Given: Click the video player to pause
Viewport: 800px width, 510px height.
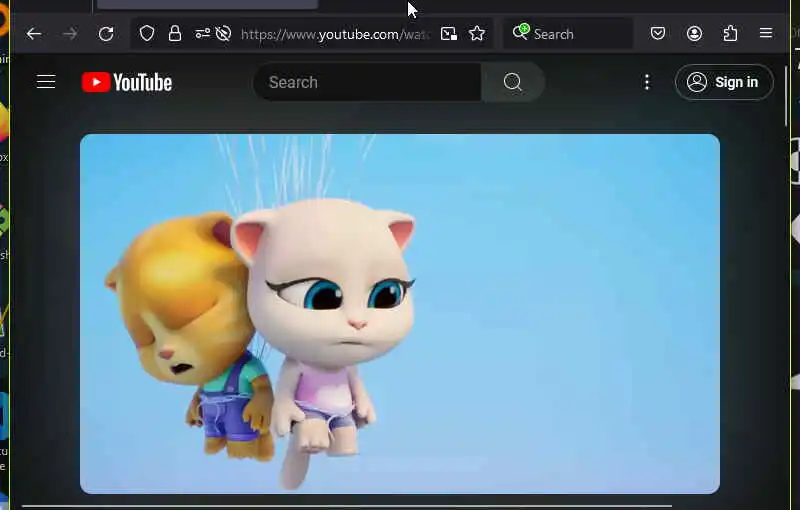Looking at the screenshot, I should point(399,314).
